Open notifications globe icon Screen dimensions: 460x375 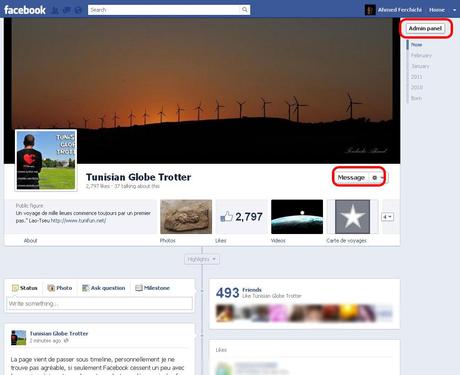tap(78, 10)
